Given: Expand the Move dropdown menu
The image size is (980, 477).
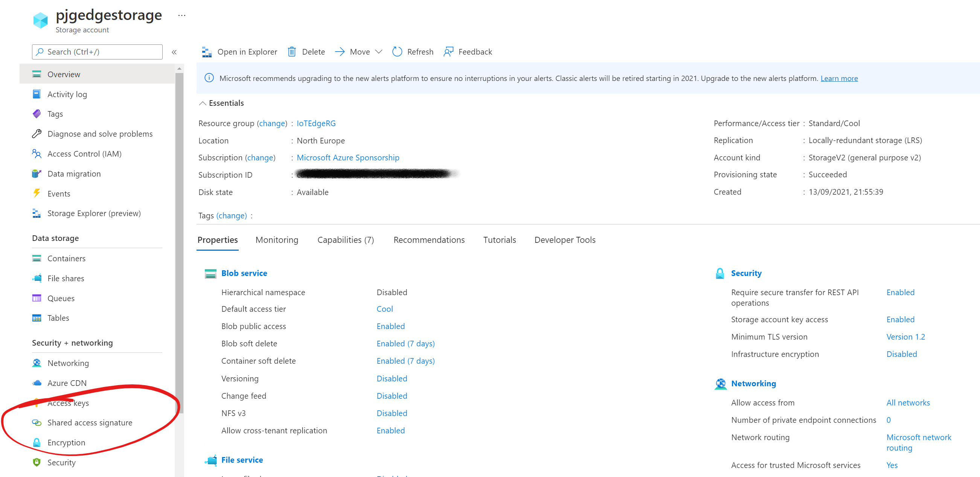Looking at the screenshot, I should click(378, 52).
